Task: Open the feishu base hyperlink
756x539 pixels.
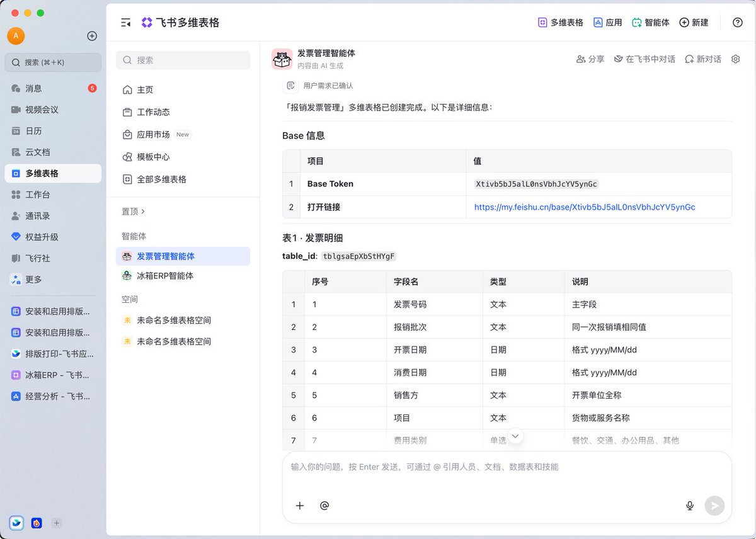Action: pos(585,207)
